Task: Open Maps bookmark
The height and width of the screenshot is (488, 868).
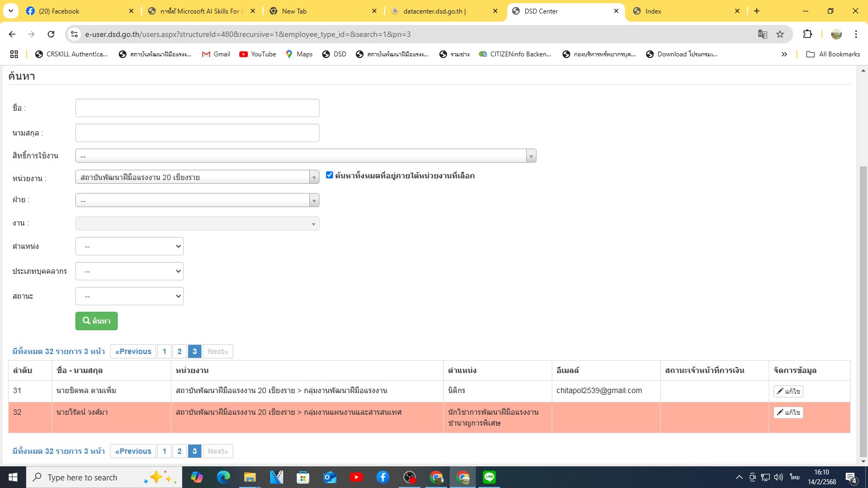Action: point(299,54)
